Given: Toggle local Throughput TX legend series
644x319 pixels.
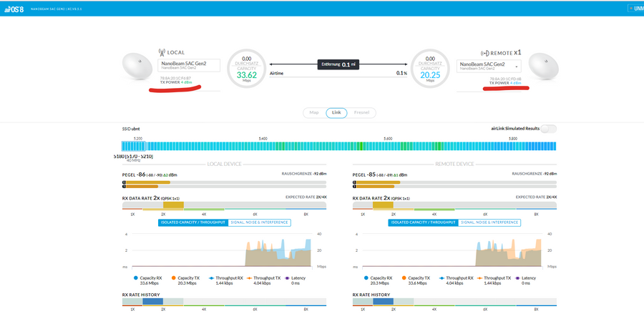Looking at the screenshot, I should point(264,280).
